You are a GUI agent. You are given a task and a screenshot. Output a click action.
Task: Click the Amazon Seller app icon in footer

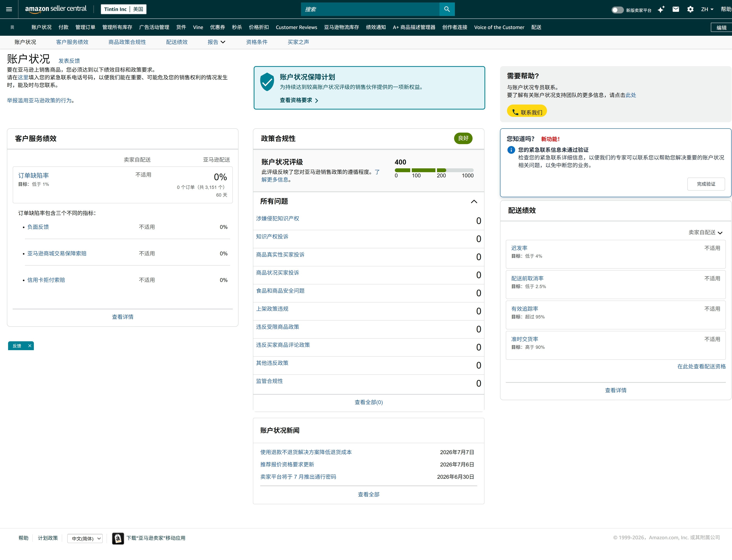pyautogui.click(x=118, y=538)
